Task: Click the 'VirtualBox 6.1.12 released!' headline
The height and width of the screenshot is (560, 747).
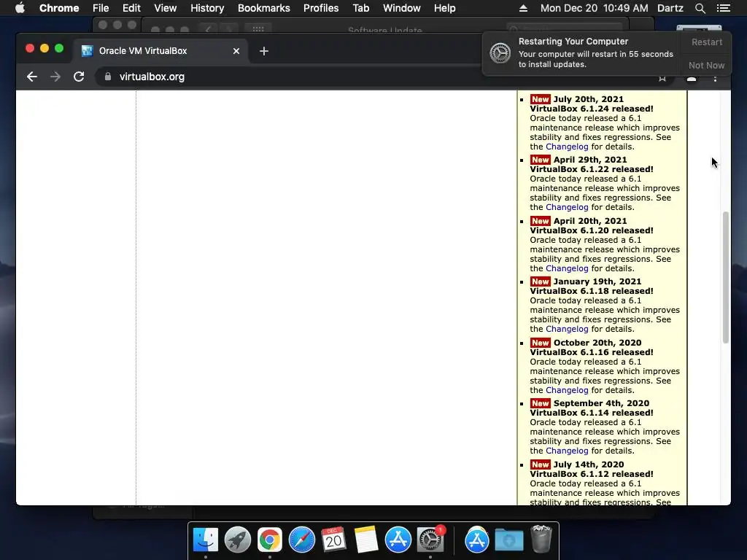Action: click(x=591, y=474)
